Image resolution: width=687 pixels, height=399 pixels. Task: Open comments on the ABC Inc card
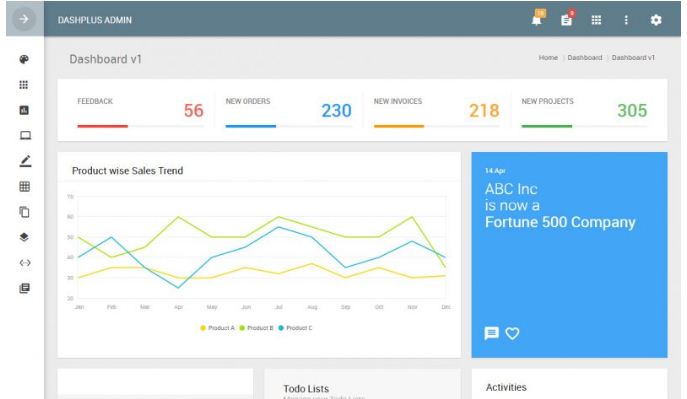tap(492, 333)
